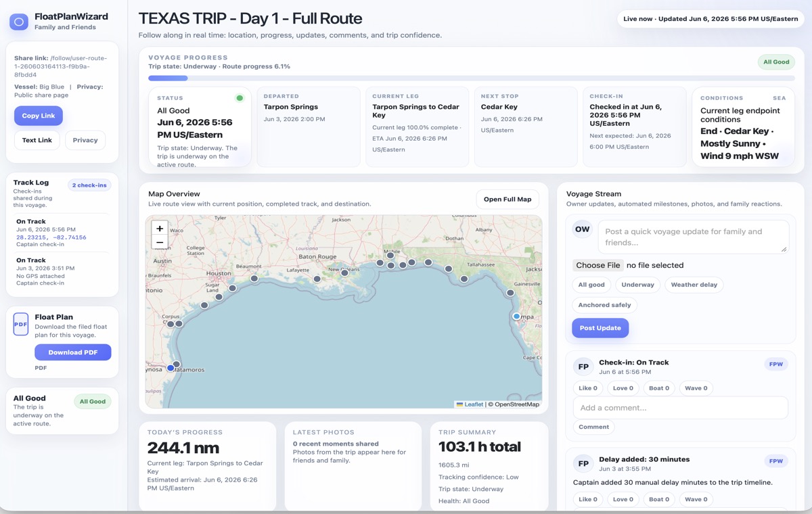Love the Check-in: On Track post

(x=623, y=388)
